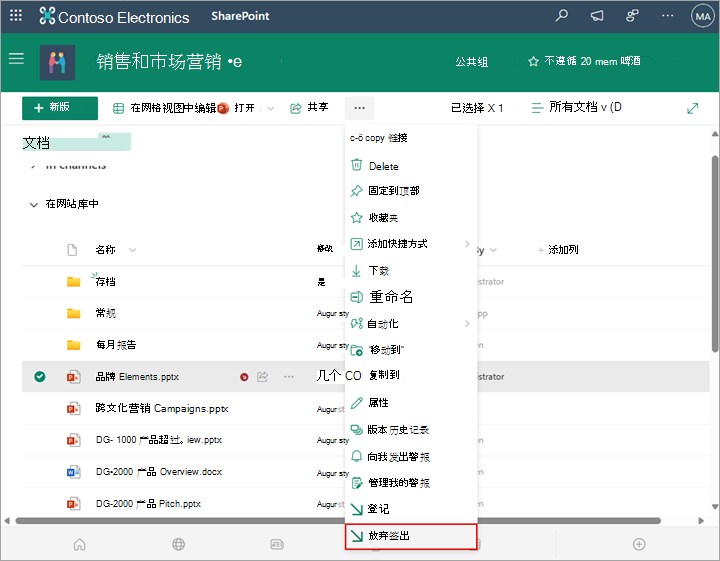
Task: Uncheck the 品牌 Elements.pptx selection circle
Action: pyautogui.click(x=40, y=376)
